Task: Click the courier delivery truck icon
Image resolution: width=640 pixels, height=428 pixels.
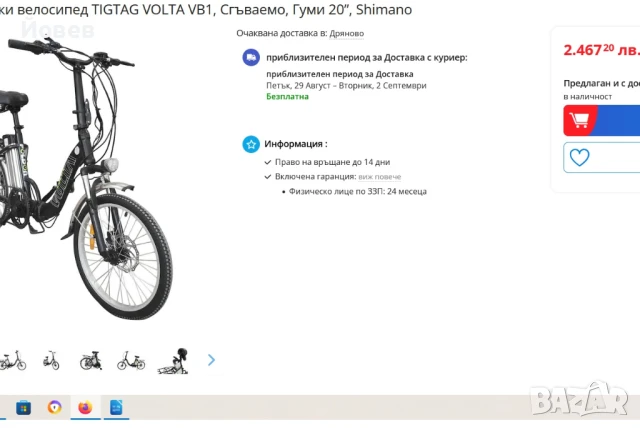Action: pyautogui.click(x=251, y=58)
